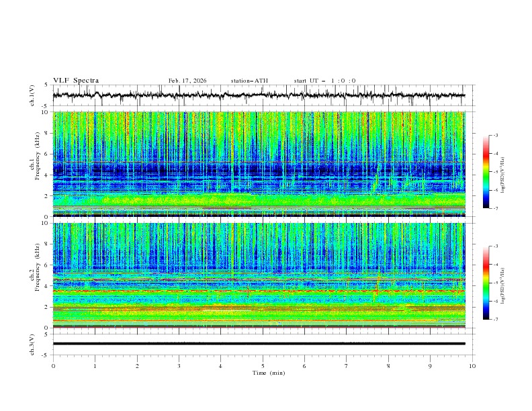Click the "-3" tick on ch.2 colorbar
This screenshot has height=411, width=532.
(x=496, y=246)
